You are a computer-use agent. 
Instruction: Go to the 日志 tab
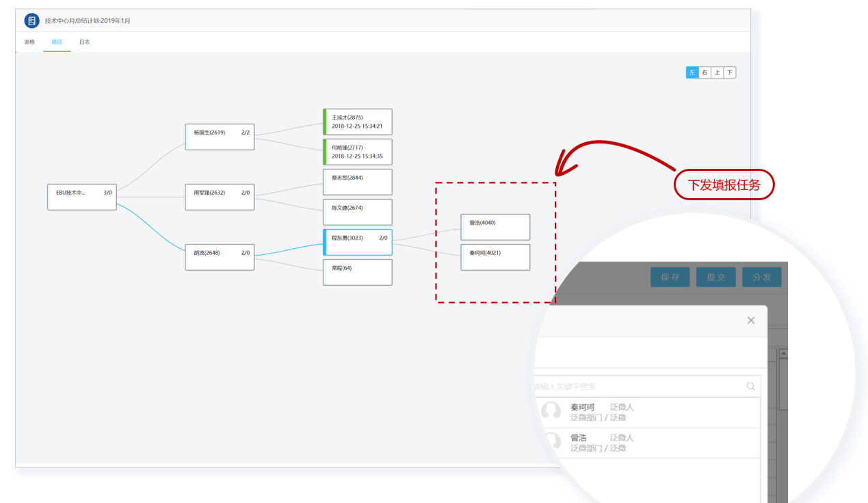(x=84, y=42)
